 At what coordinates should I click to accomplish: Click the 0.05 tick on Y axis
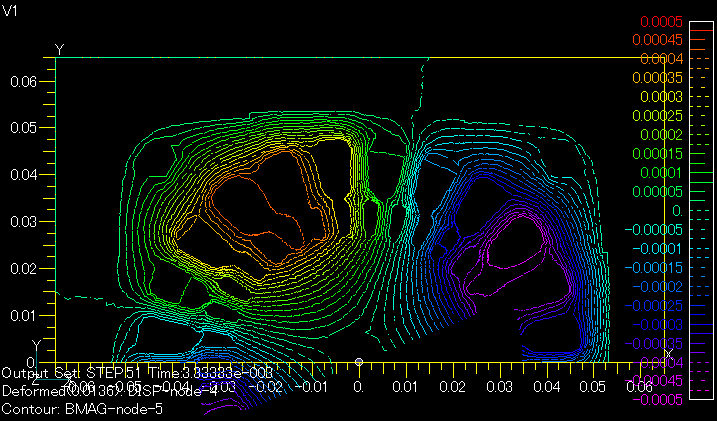23,128
